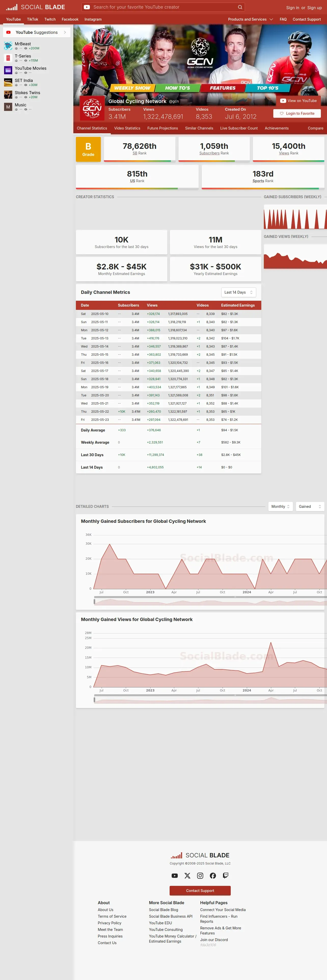Click the 183rd Sports Rank card

pyautogui.click(x=263, y=177)
